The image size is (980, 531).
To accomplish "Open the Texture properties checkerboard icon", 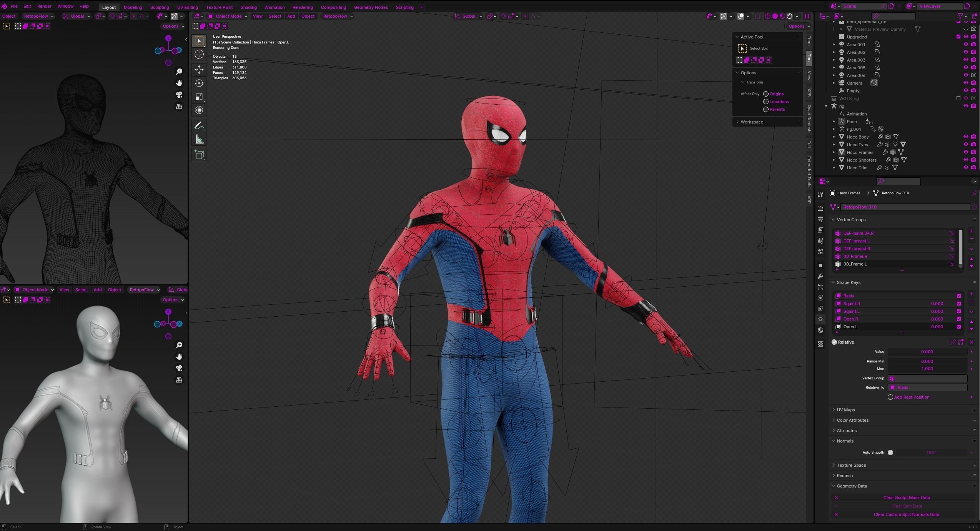I will coord(820,344).
